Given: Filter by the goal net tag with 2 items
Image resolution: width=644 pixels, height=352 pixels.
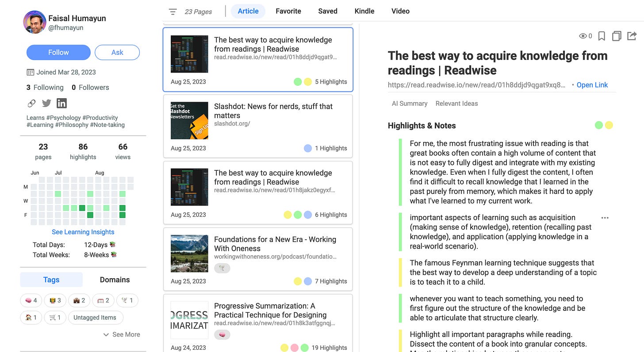Looking at the screenshot, I should tap(103, 301).
